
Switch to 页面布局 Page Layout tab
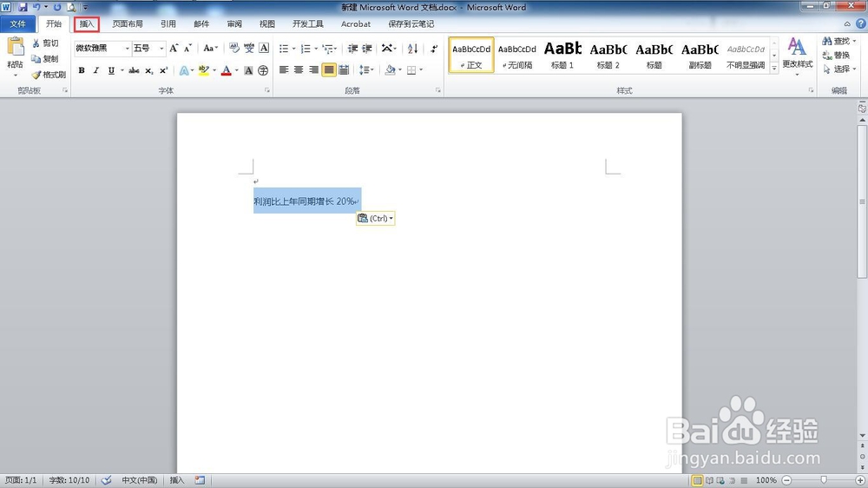(128, 23)
